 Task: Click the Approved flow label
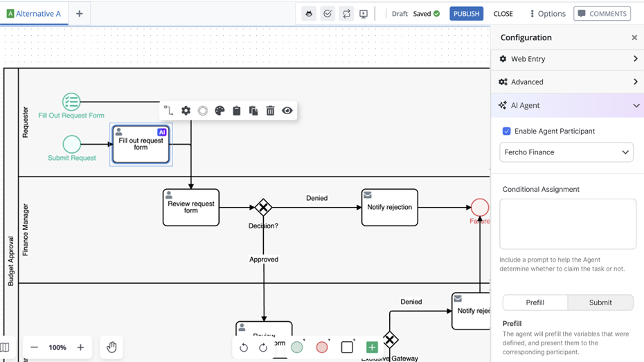coord(264,260)
